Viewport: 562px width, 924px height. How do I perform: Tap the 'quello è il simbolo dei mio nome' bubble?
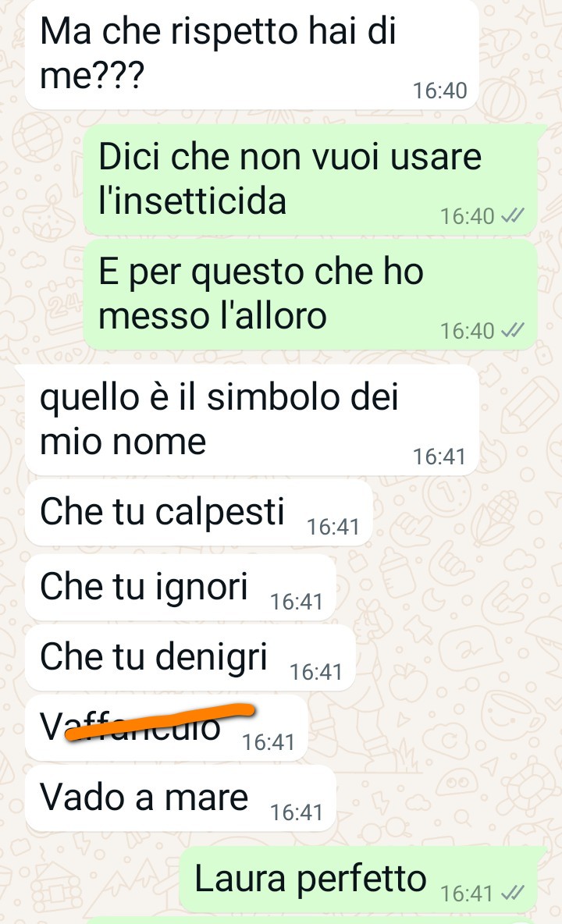251,420
